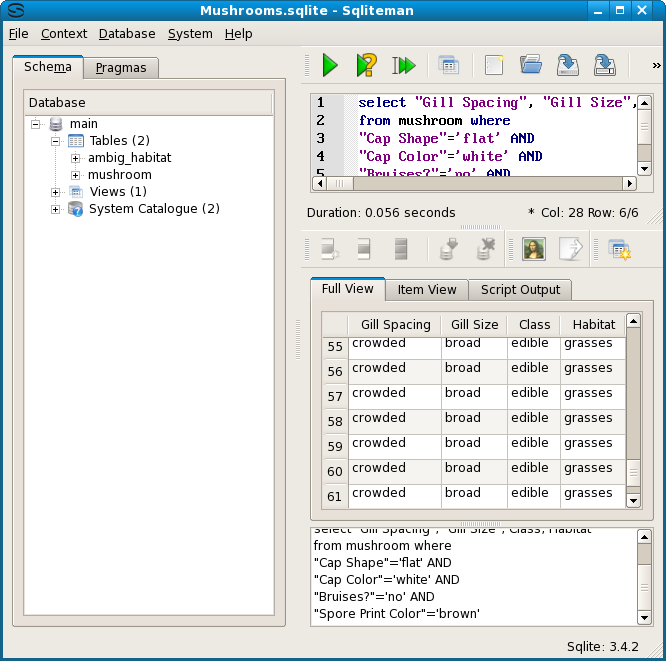Show more toolbar items via chevron
Screen dimensions: 666x661
(x=656, y=65)
